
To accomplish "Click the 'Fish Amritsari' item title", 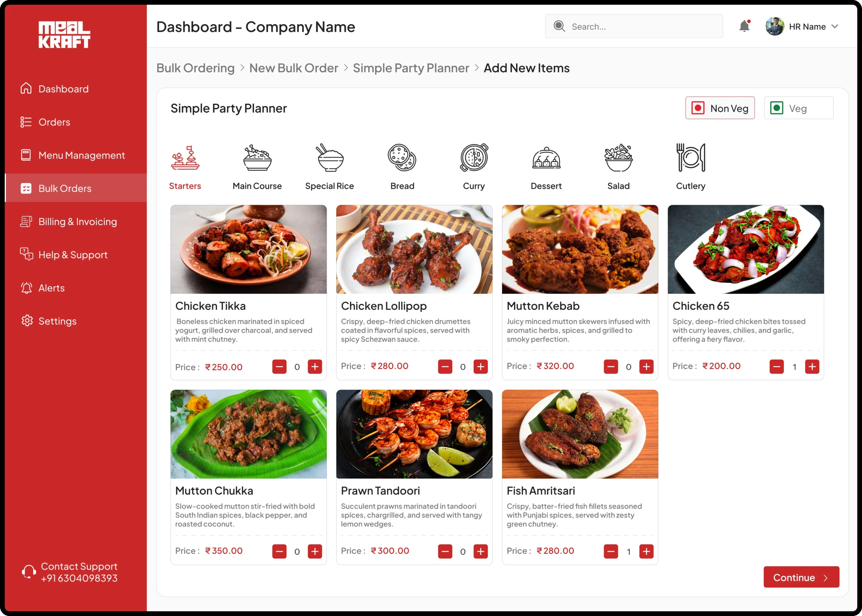I will 541,490.
